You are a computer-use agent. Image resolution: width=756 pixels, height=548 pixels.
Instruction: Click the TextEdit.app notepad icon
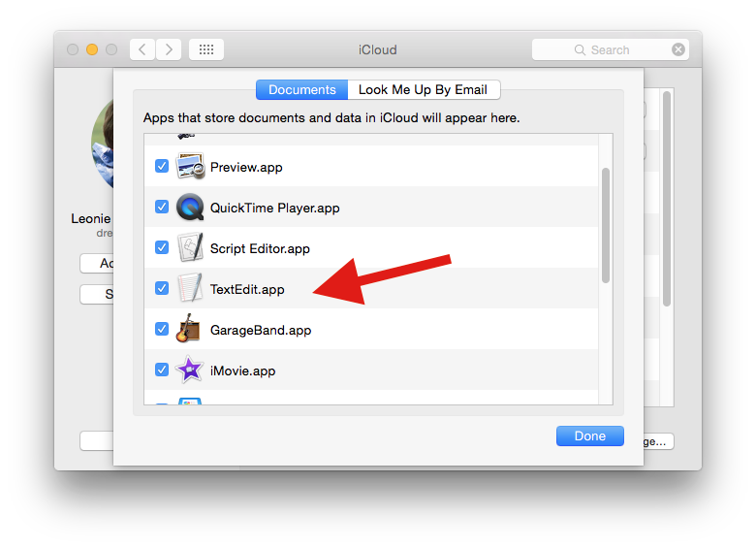click(x=190, y=288)
